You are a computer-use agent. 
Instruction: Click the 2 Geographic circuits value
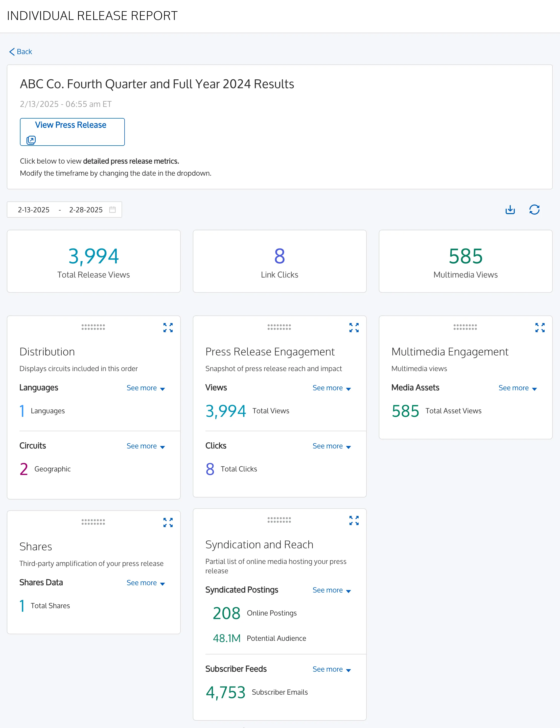(x=24, y=469)
